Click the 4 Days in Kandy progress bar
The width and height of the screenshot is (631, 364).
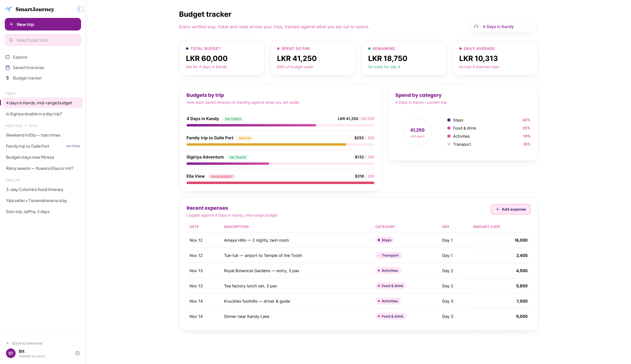coord(280,125)
